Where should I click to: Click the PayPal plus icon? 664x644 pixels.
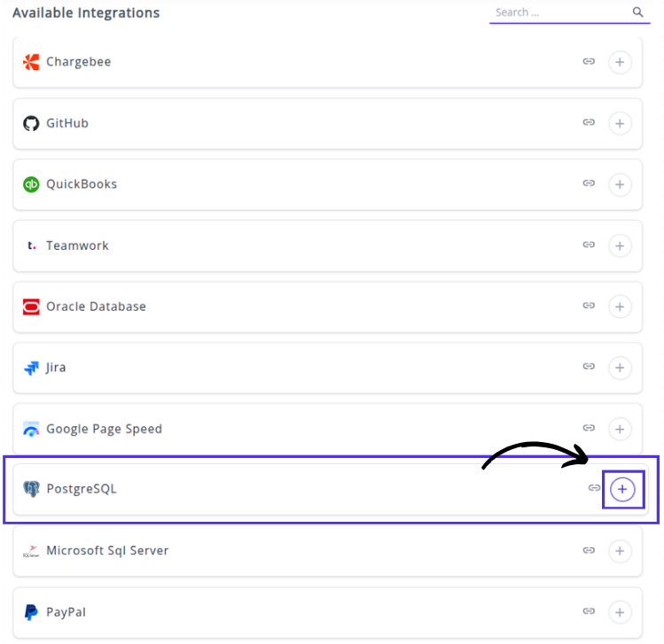pyautogui.click(x=620, y=612)
